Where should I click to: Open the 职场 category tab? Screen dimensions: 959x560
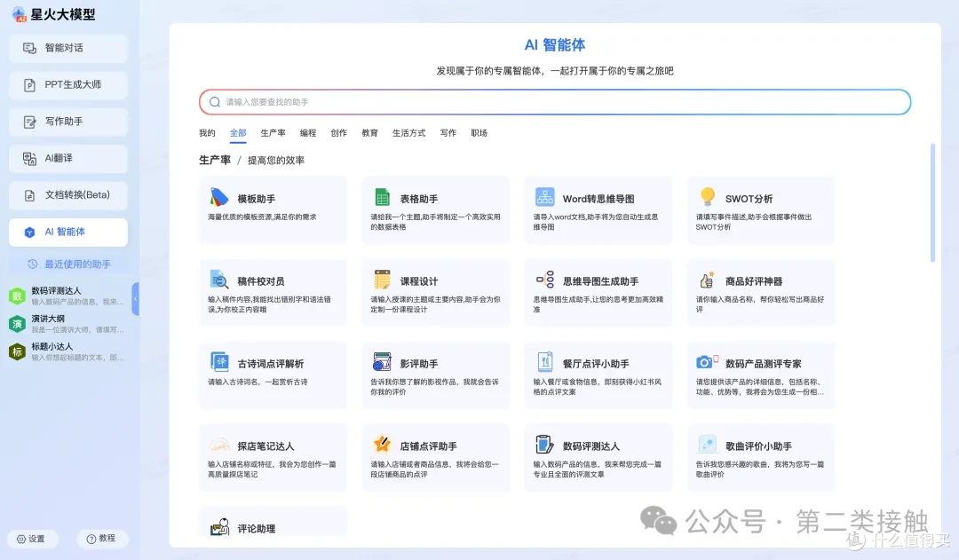479,132
